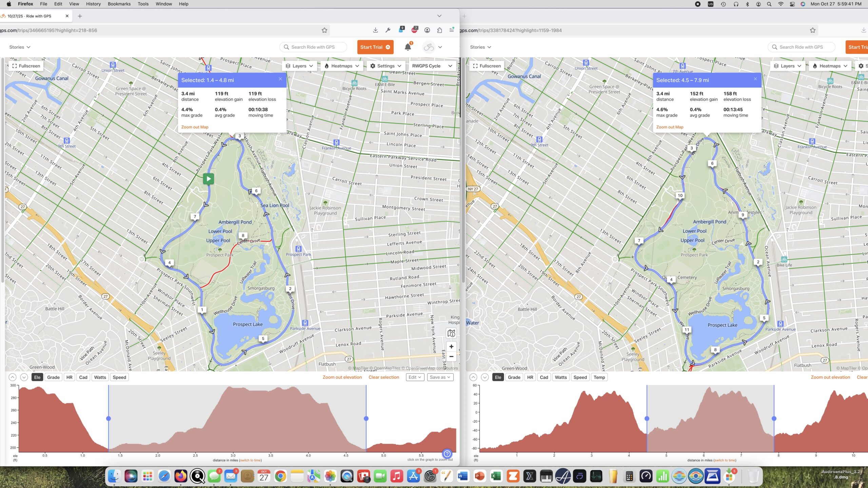
Task: Select the Watts graph in left window
Action: click(x=100, y=377)
